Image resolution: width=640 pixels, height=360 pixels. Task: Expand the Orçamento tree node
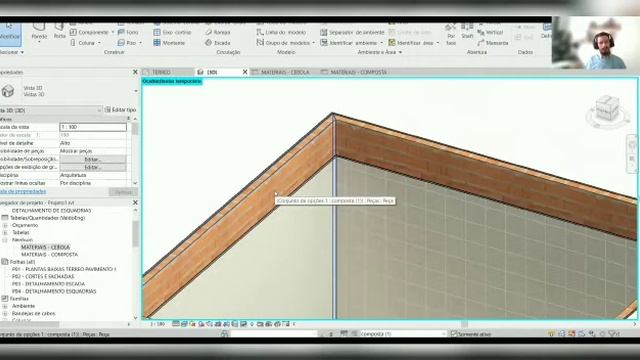coord(5,225)
